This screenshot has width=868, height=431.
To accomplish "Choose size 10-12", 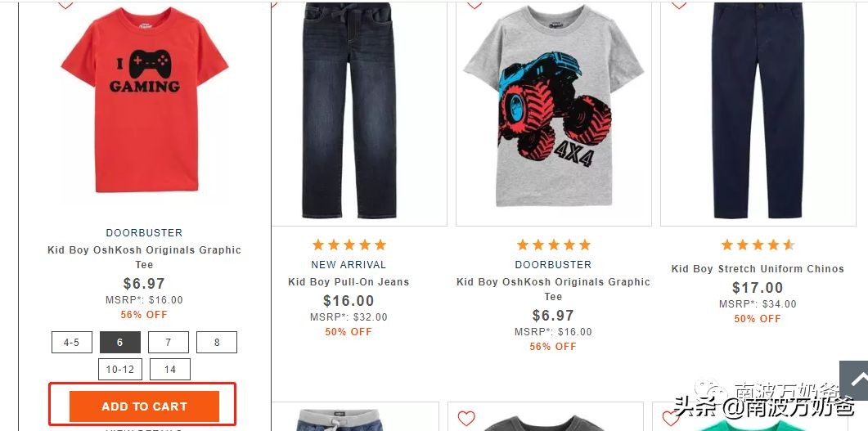I will pos(120,370).
